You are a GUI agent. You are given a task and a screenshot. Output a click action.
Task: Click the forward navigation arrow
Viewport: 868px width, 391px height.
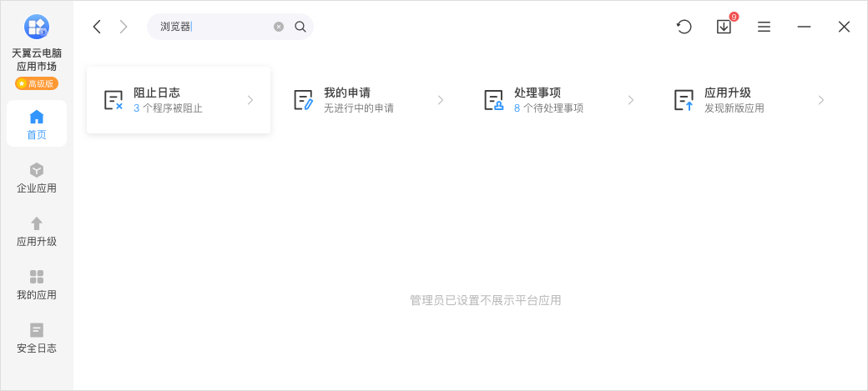(124, 27)
